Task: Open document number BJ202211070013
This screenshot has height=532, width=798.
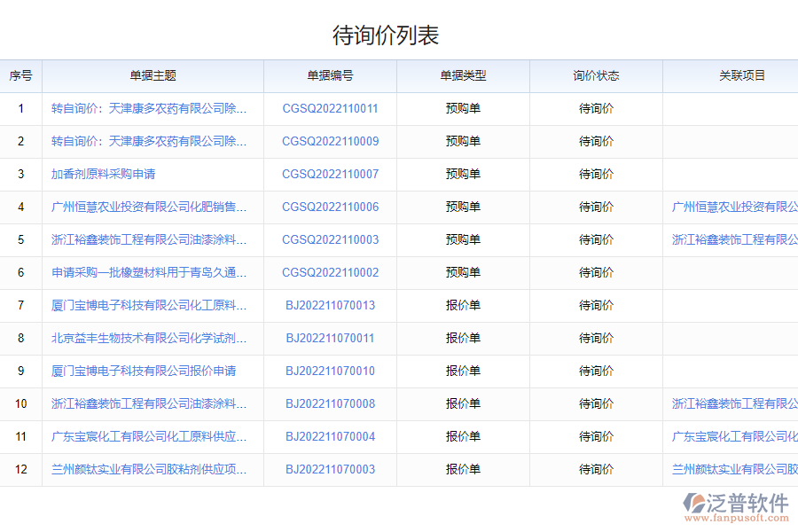Action: (330, 306)
